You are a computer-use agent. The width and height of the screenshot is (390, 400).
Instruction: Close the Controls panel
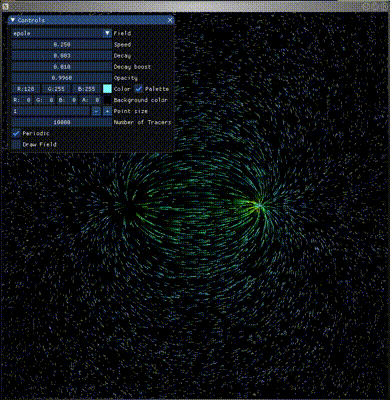tap(170, 20)
